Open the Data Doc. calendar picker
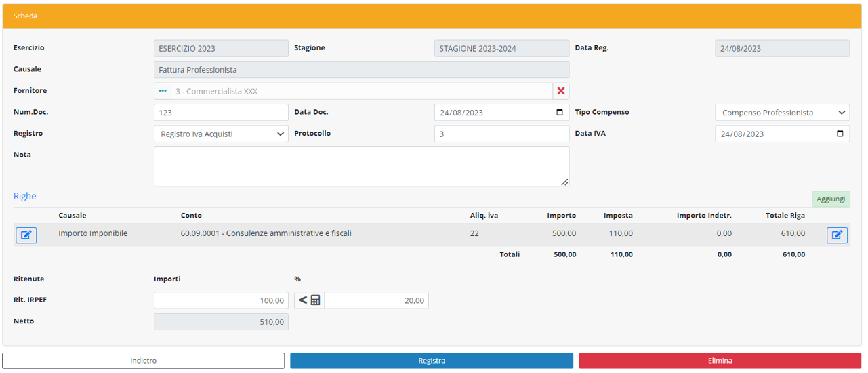Viewport: 868px width, 373px height. coord(559,113)
